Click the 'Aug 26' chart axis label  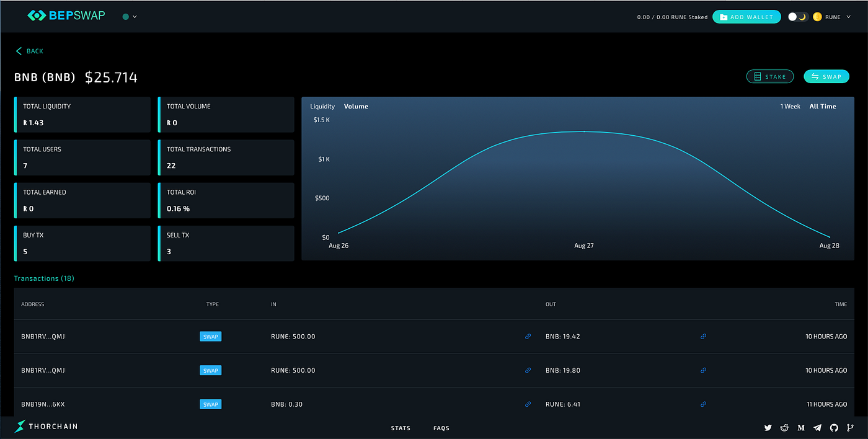[339, 246]
